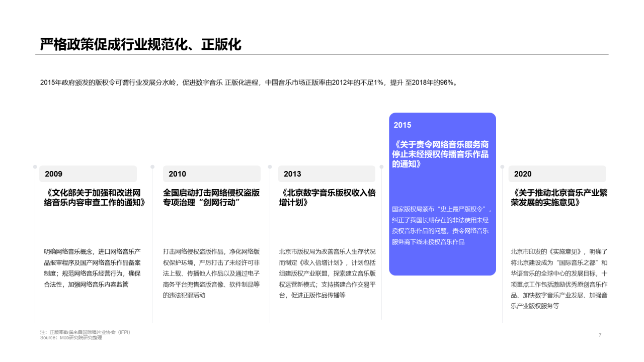Click heading 《关于责令网络音乐服务商停止未经授权传播音乐作品的通知》
This screenshot has height=362, width=644.
[441, 154]
